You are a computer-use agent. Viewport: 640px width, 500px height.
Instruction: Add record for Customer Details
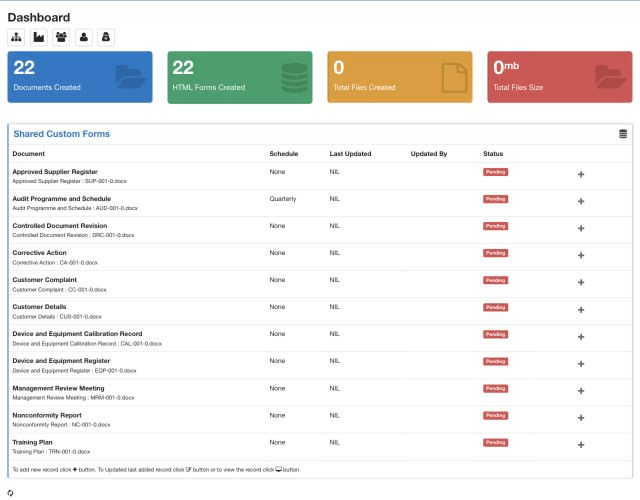tap(581, 310)
